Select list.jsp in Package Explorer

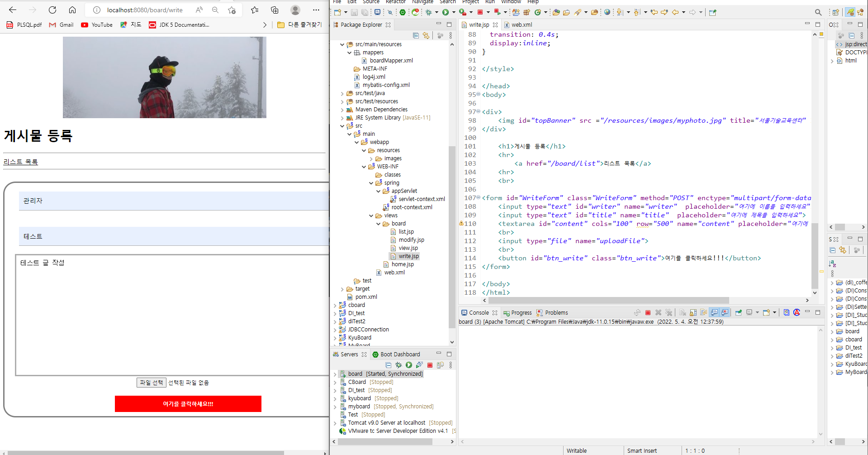pyautogui.click(x=402, y=232)
